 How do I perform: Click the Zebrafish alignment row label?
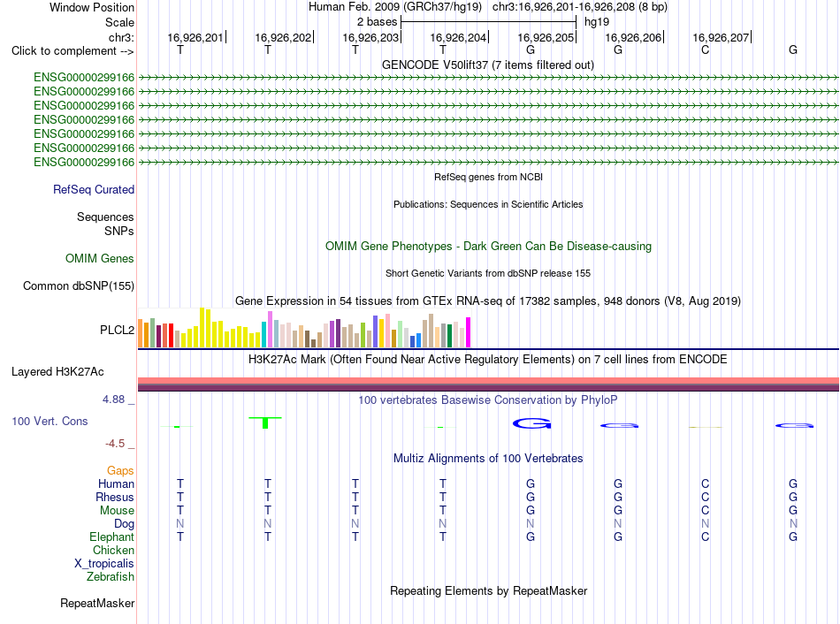pyautogui.click(x=111, y=577)
